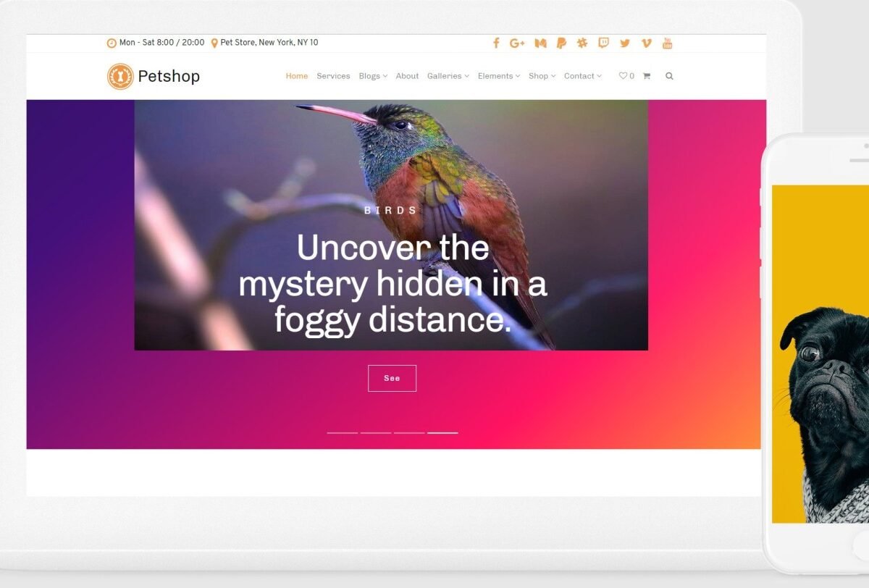Open the Facebook social link
The image size is (869, 588).
click(496, 43)
